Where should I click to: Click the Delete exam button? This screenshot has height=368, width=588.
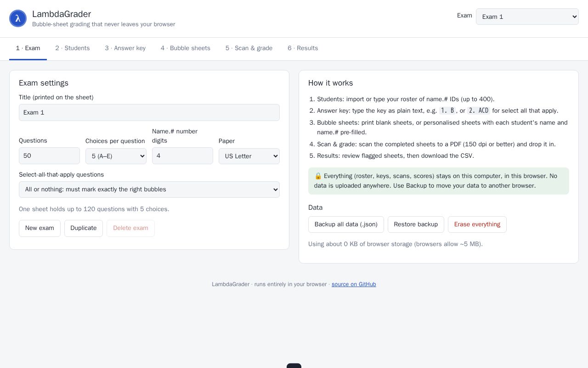pos(130,228)
